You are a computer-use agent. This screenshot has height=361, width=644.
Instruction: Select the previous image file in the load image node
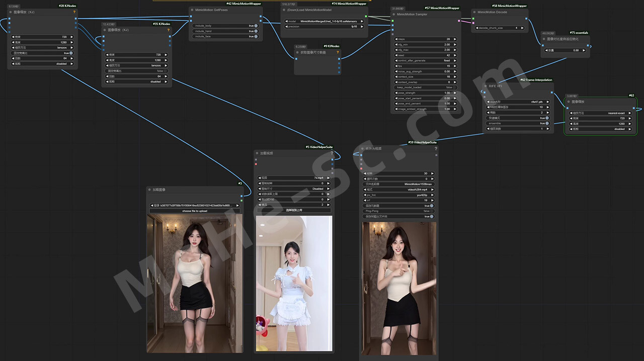pyautogui.click(x=152, y=206)
